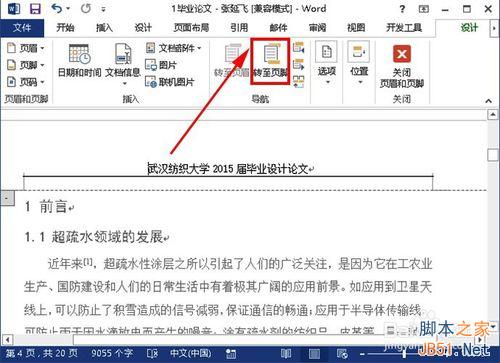This screenshot has width=500, height=363.
Task: Open the Footer (页脚) dropdown
Action: [x=25, y=65]
